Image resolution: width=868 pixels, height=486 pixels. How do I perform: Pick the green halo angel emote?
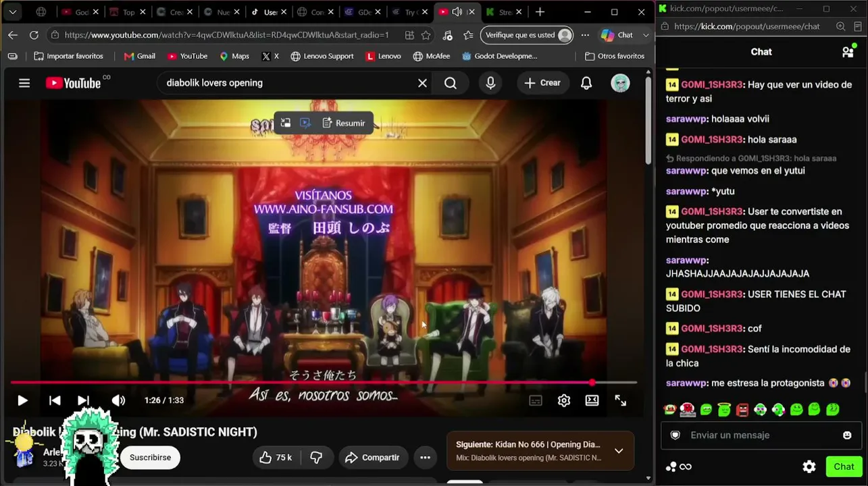pos(724,409)
